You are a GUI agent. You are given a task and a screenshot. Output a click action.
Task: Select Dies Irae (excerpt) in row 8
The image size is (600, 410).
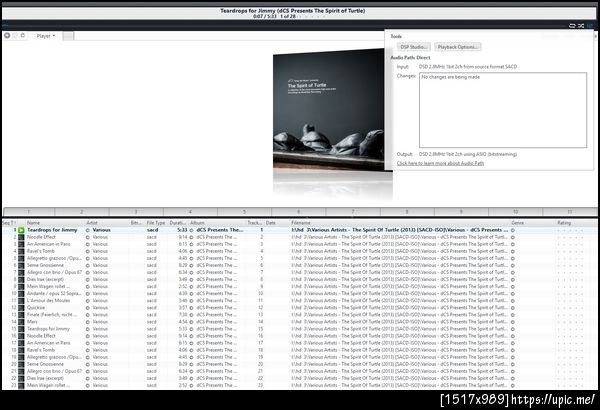click(x=45, y=279)
